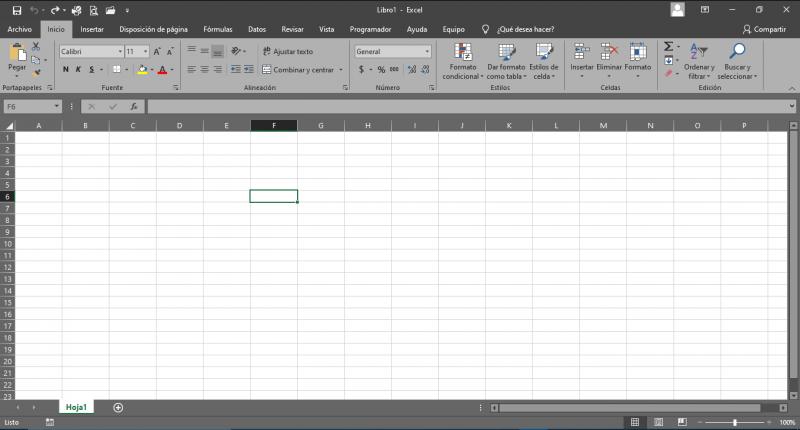Toggle Italic formatting (K)
800x430 pixels.
[x=78, y=69]
